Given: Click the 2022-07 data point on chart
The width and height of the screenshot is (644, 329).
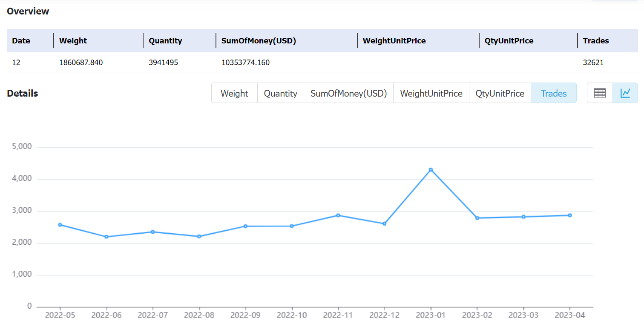Looking at the screenshot, I should (152, 232).
